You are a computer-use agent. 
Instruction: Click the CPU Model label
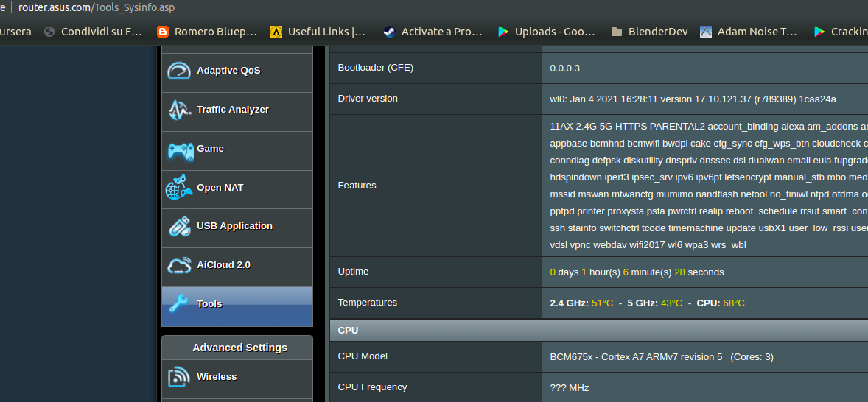point(363,356)
